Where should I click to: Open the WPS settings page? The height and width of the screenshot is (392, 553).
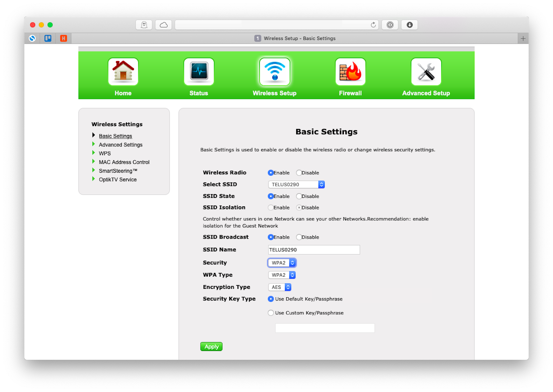pos(105,153)
